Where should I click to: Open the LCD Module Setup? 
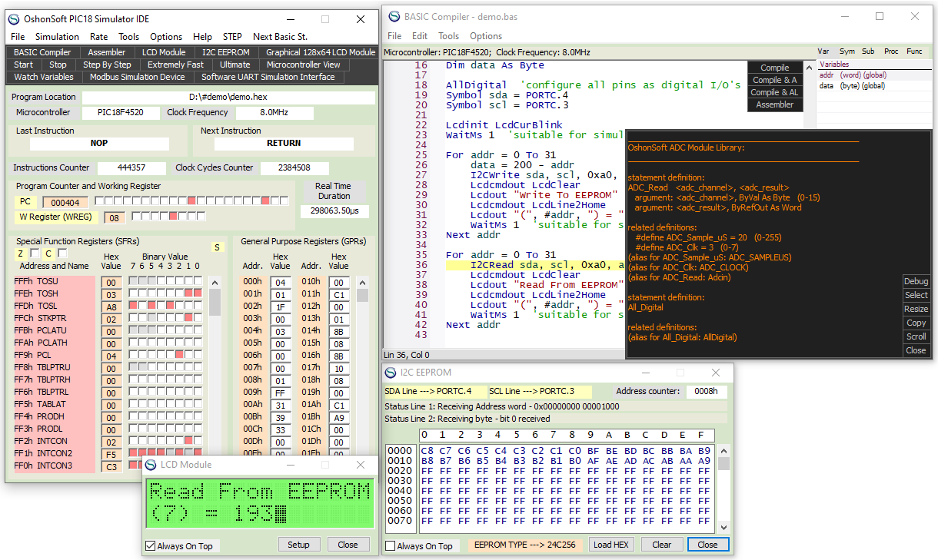(298, 545)
